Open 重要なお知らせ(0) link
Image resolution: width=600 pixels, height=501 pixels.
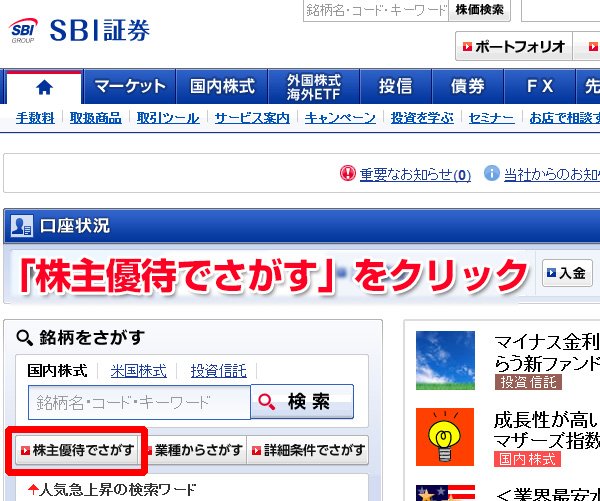(415, 175)
